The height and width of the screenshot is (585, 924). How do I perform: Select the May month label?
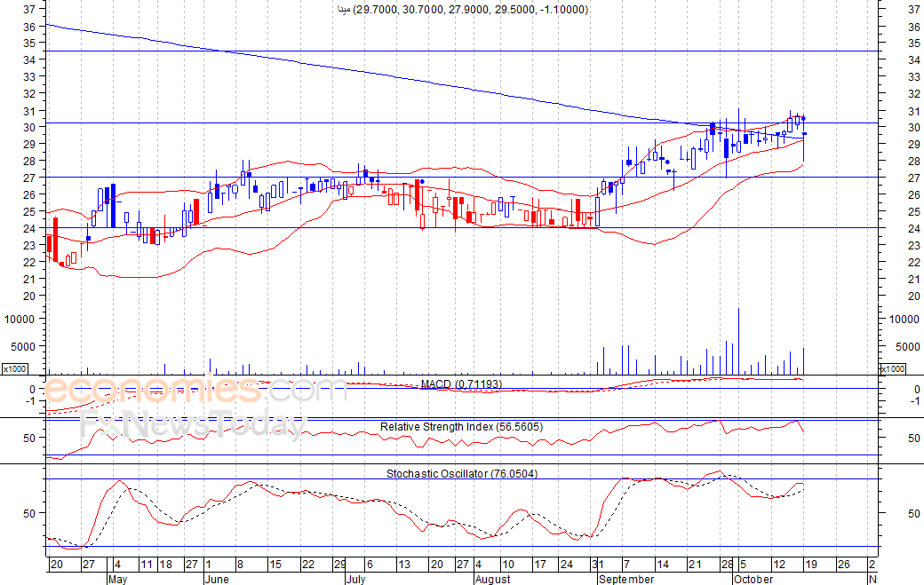pos(118,579)
